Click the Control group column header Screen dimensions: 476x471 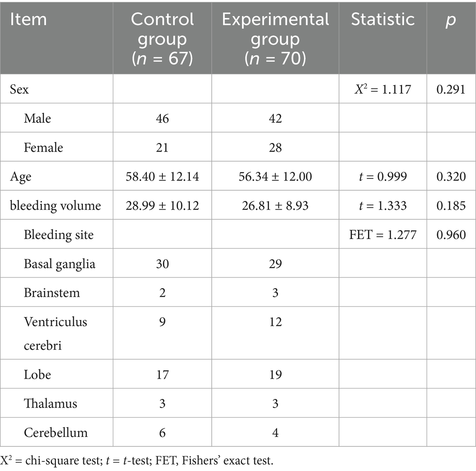tap(162, 40)
